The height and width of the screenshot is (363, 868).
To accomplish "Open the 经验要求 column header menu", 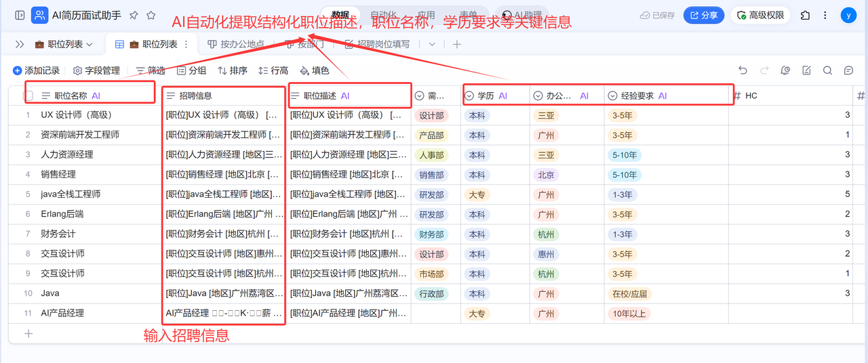I will 612,96.
